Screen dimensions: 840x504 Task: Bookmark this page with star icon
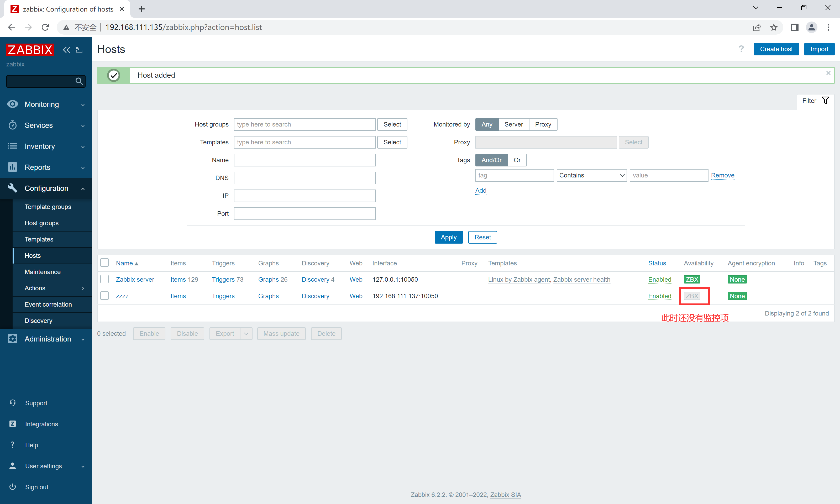tap(774, 27)
